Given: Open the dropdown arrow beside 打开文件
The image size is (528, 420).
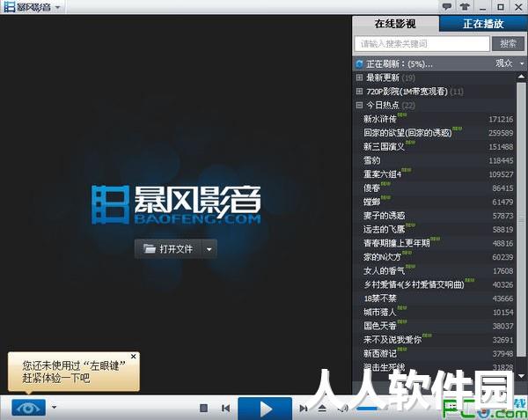Looking at the screenshot, I should 209,249.
